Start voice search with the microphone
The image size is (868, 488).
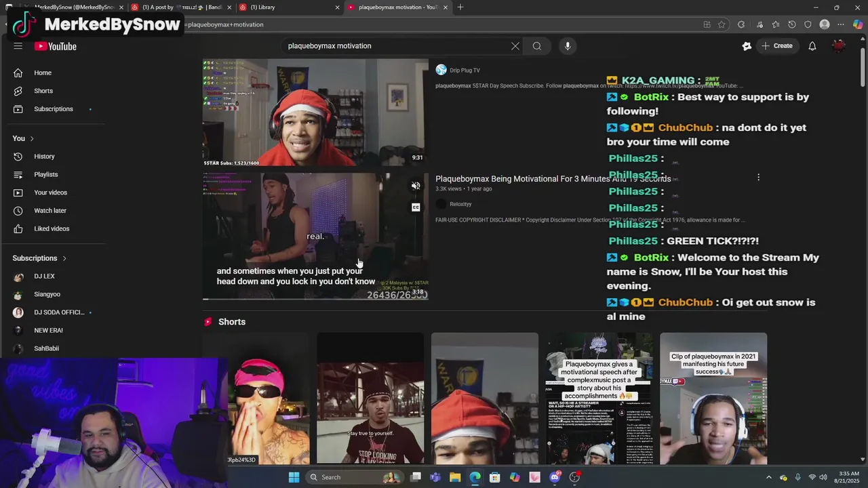click(x=568, y=46)
